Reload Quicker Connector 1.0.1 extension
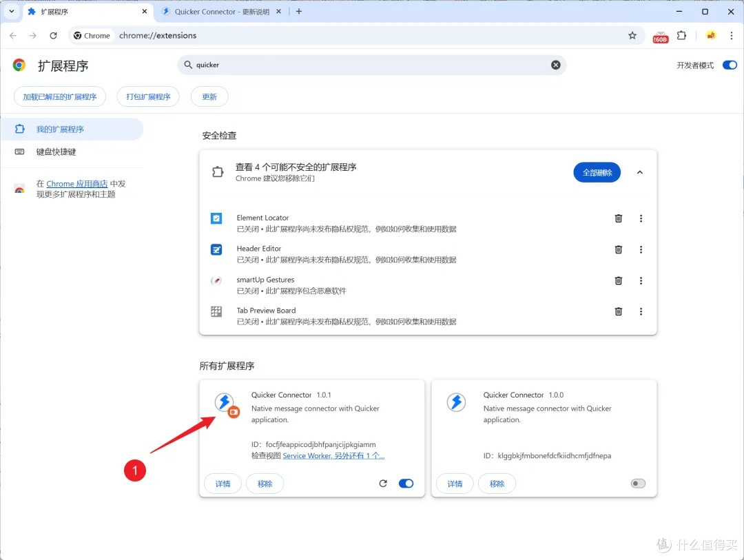Screen dimensions: 744x560 (383, 483)
